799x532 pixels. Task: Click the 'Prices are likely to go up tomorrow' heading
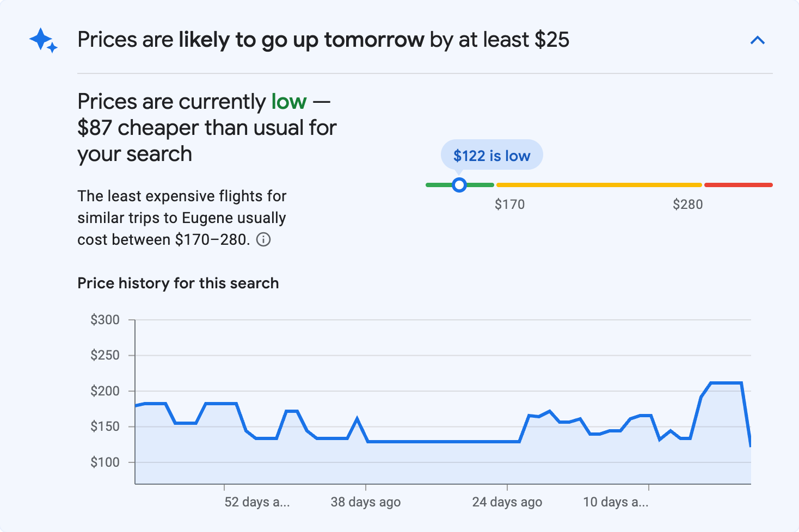[x=323, y=39]
